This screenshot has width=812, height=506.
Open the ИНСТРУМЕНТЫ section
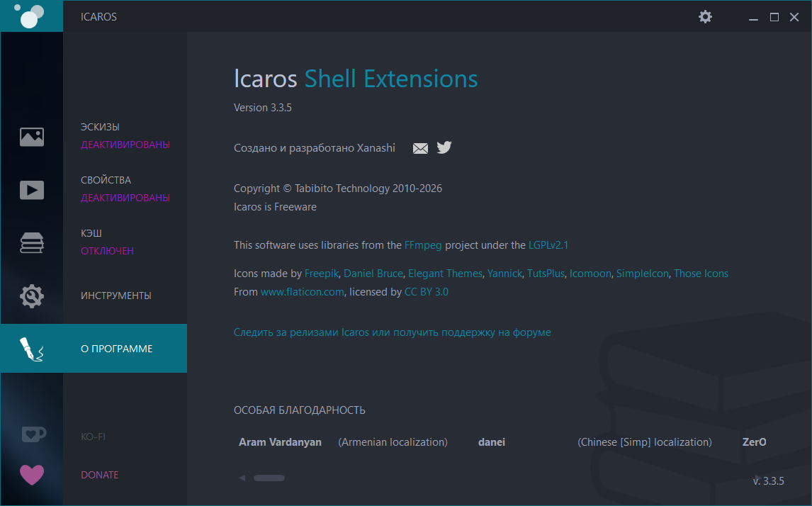(x=116, y=296)
